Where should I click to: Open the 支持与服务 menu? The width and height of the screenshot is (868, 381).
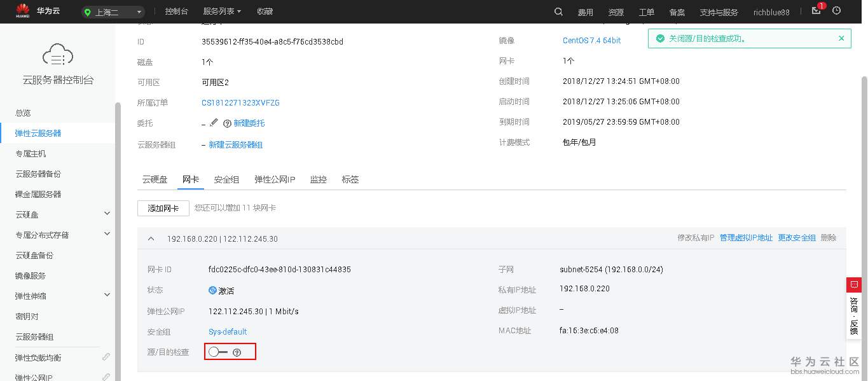(719, 12)
